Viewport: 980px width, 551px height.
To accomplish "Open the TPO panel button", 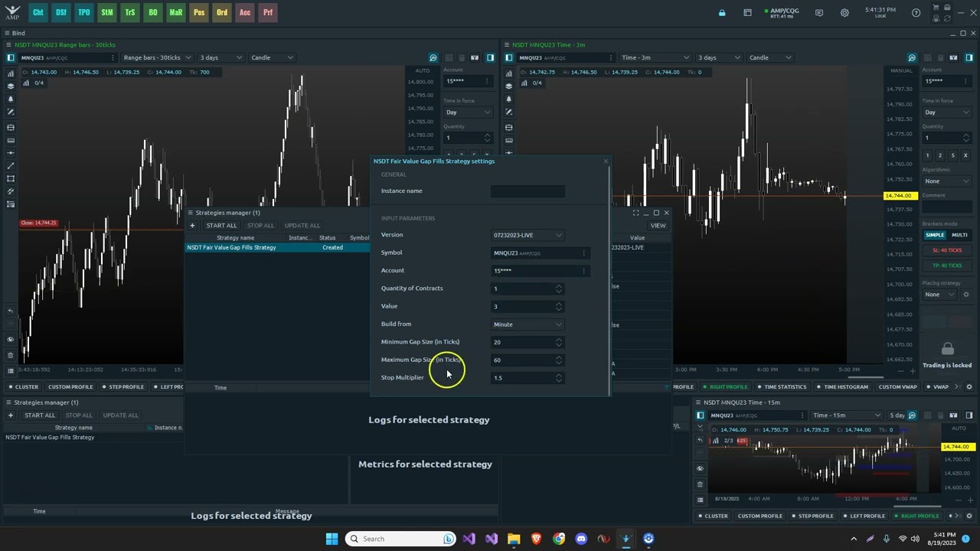I will (x=84, y=12).
